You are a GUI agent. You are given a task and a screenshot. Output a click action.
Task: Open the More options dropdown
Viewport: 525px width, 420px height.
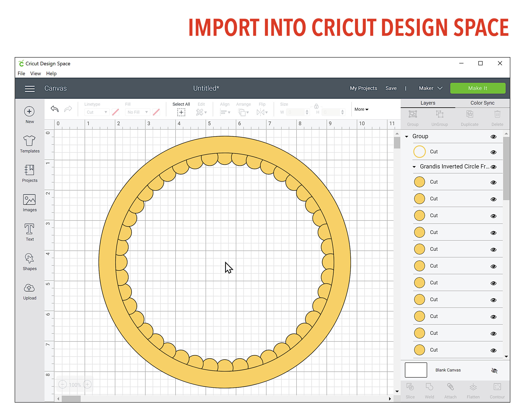[361, 109]
